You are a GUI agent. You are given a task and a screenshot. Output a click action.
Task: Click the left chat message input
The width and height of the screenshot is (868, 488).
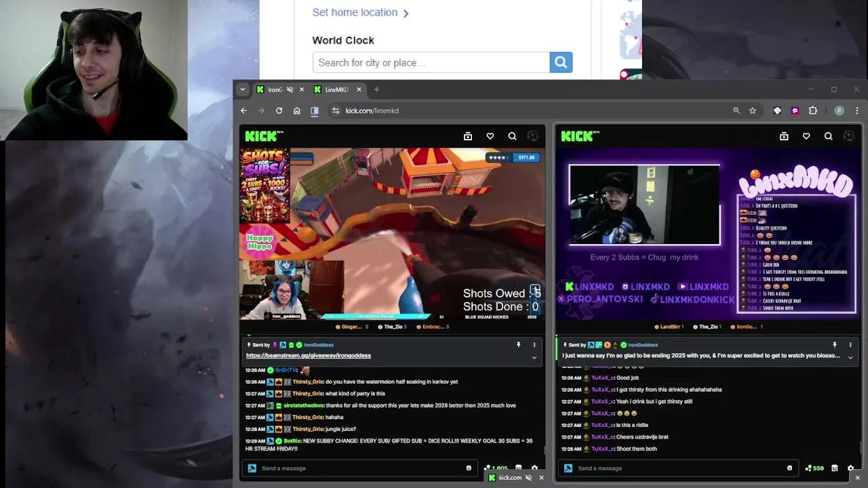pos(359,468)
